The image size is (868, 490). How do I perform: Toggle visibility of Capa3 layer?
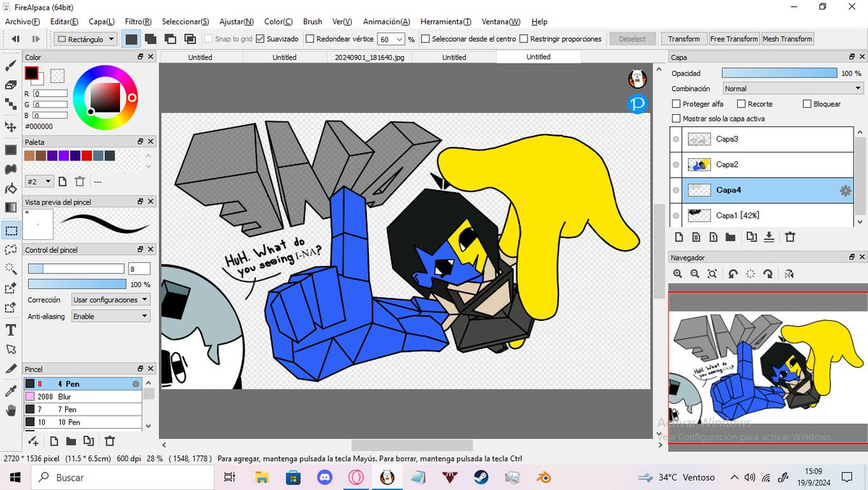tap(676, 139)
